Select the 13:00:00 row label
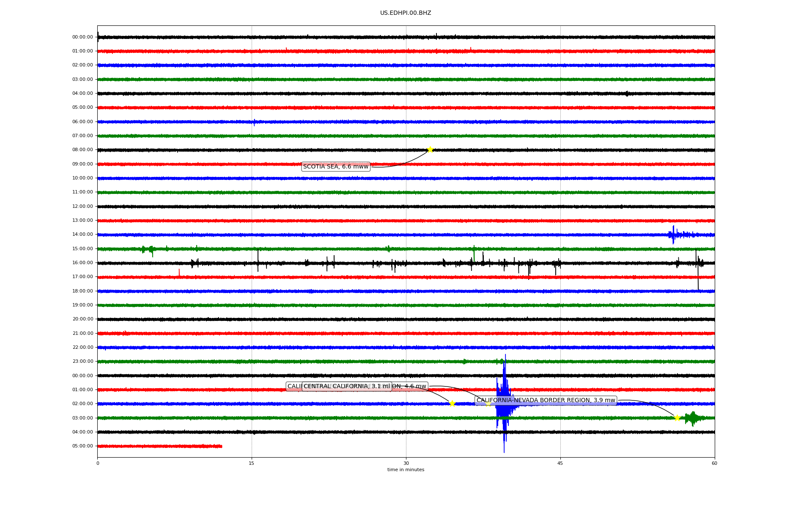 [x=82, y=221]
